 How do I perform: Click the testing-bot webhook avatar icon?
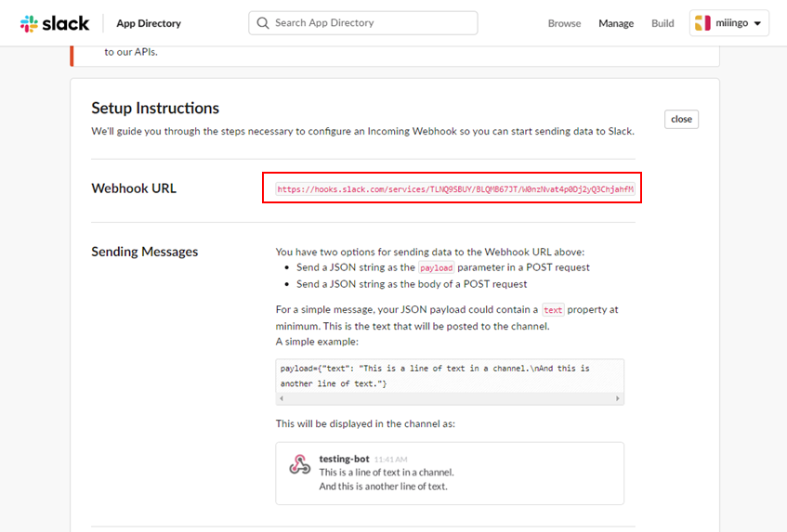[x=299, y=464]
